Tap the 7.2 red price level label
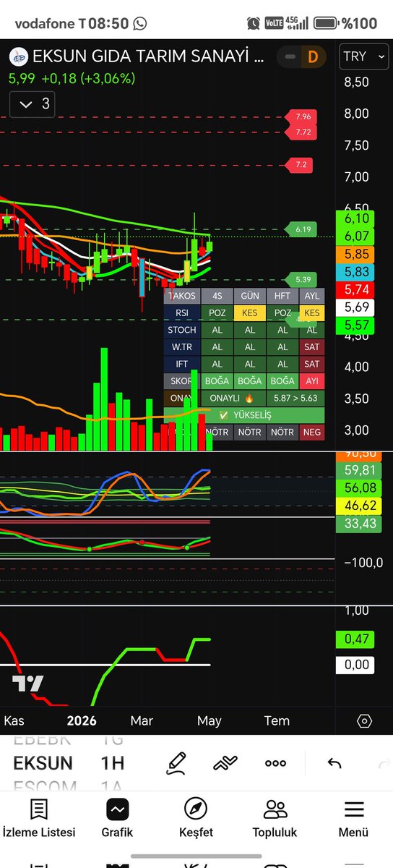This screenshot has width=393, height=868. coord(301,165)
